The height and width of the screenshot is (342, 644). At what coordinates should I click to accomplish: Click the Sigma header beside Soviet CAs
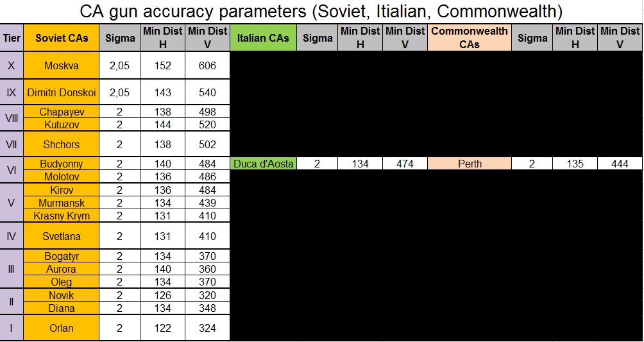[x=119, y=38]
